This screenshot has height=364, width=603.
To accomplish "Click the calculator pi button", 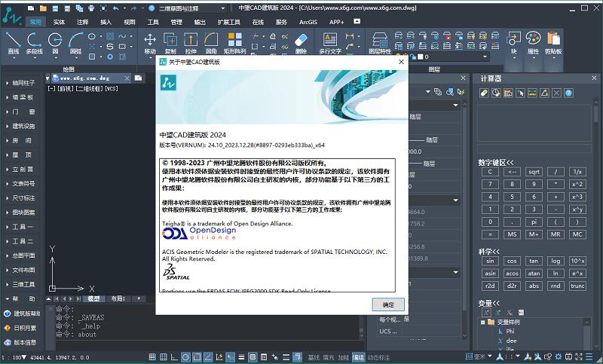I will coord(534,222).
